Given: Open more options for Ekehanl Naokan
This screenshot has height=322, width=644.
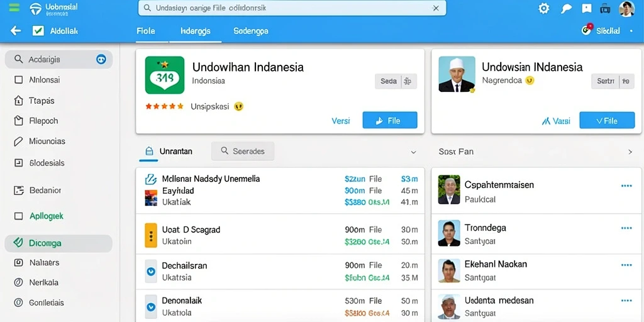Looking at the screenshot, I should coord(626,265).
